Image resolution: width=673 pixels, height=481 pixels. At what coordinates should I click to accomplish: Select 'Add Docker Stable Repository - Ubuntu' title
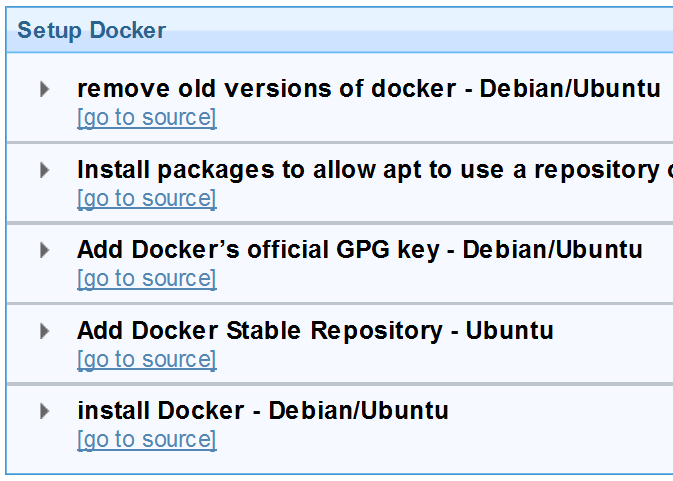(x=315, y=331)
